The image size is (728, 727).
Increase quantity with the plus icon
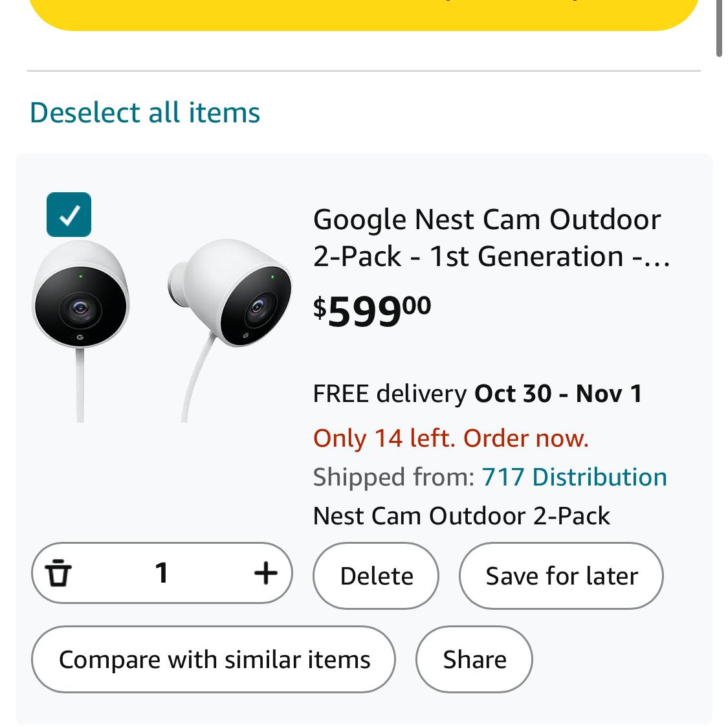click(265, 573)
